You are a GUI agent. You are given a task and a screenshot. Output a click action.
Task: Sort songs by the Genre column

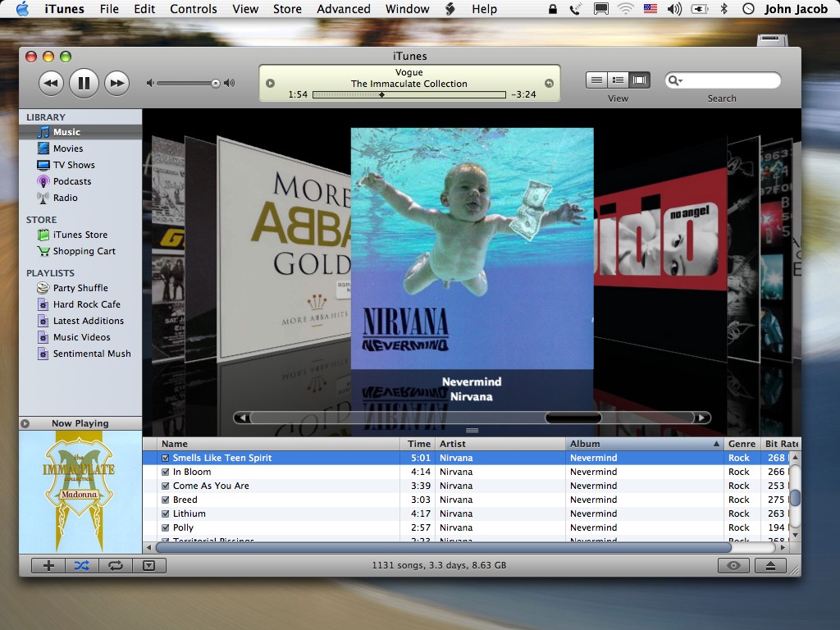click(x=742, y=444)
